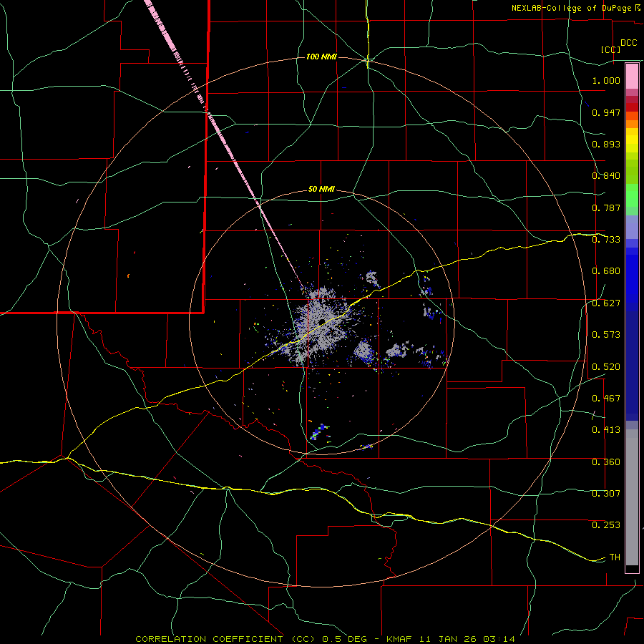Click the [CC] legend unit label
644x644 pixels.
click(611, 49)
